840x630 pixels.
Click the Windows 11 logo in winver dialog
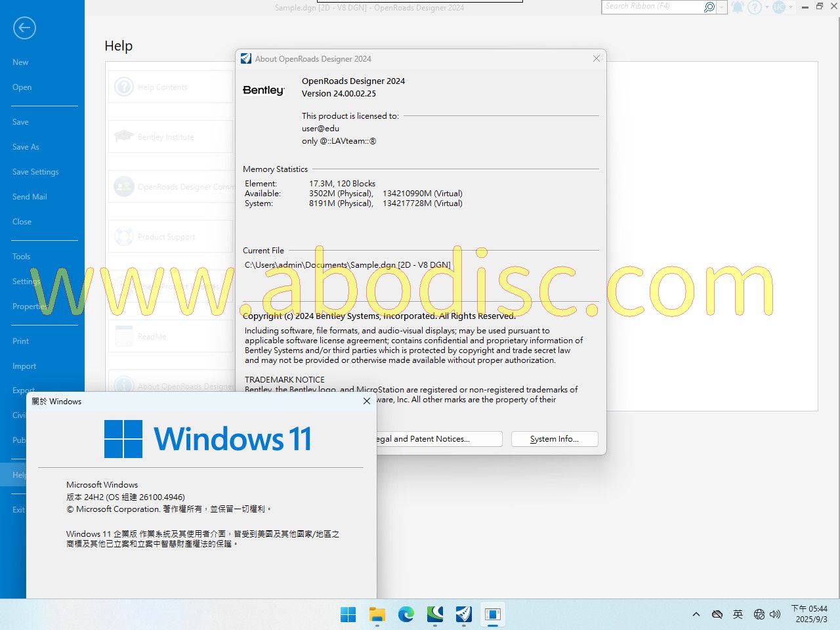click(x=207, y=439)
